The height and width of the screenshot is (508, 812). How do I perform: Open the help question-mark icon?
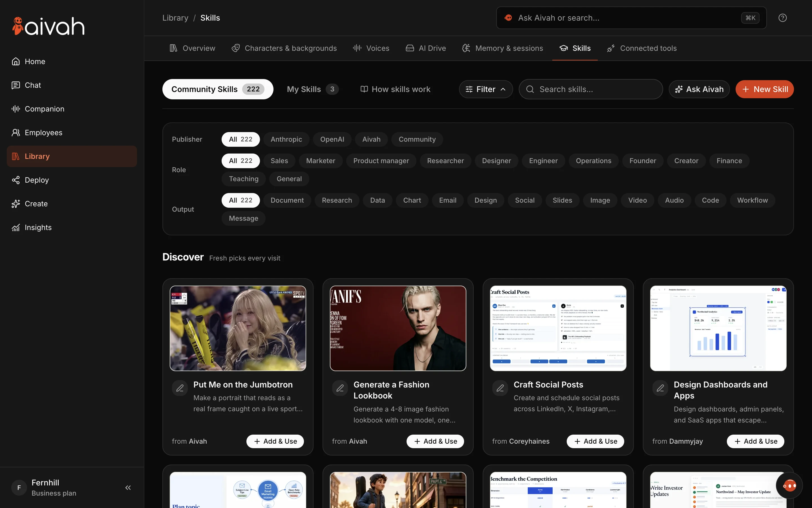(782, 18)
